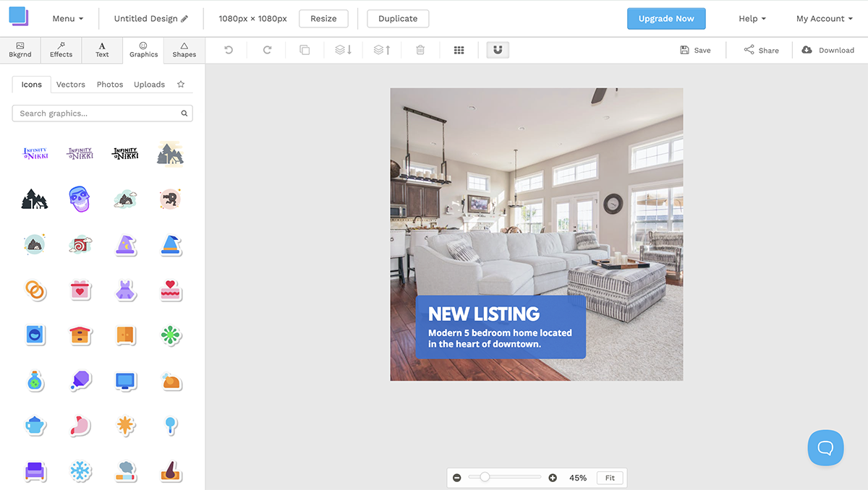Bring the selected layer forward
The image size is (868, 490).
pyautogui.click(x=381, y=49)
